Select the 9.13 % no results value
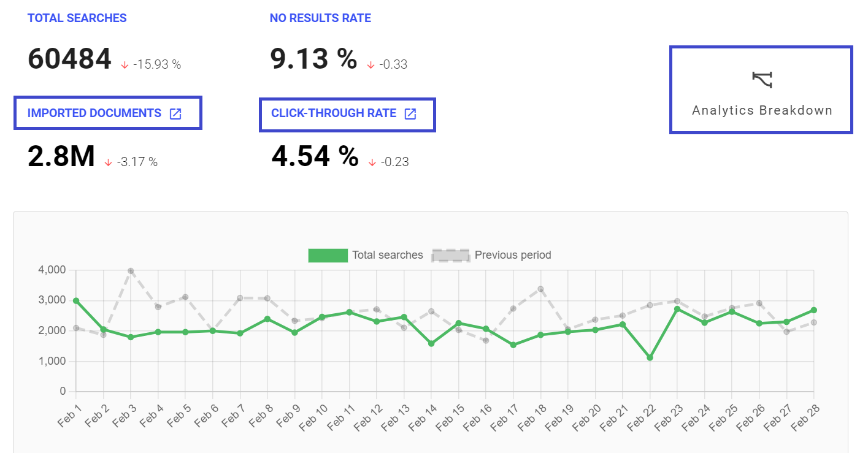The height and width of the screenshot is (453, 868). click(x=313, y=59)
